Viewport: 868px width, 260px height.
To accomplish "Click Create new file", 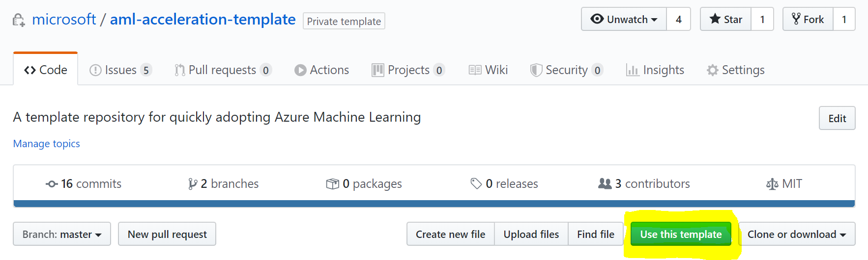I will tap(451, 234).
